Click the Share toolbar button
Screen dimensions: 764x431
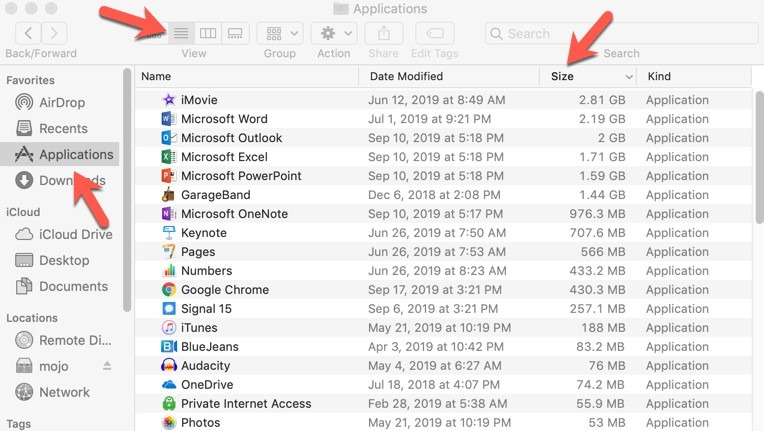point(384,33)
